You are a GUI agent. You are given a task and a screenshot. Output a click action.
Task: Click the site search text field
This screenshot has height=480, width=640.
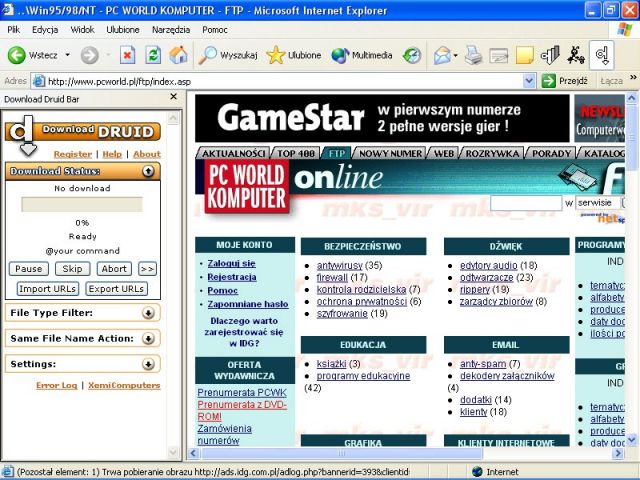point(526,202)
